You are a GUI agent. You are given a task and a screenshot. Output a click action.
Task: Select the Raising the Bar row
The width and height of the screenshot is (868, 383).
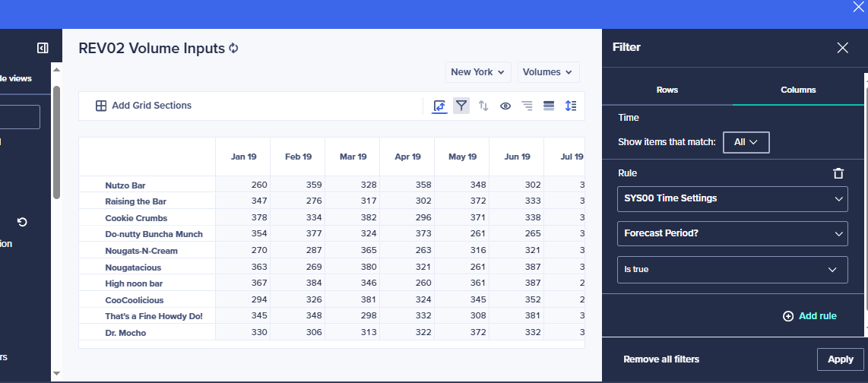pyautogui.click(x=135, y=201)
